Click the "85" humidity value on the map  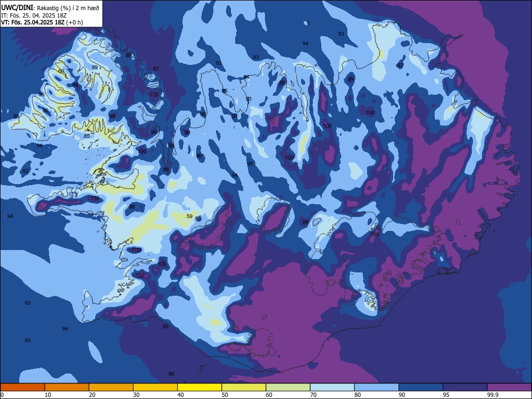pyautogui.click(x=87, y=136)
